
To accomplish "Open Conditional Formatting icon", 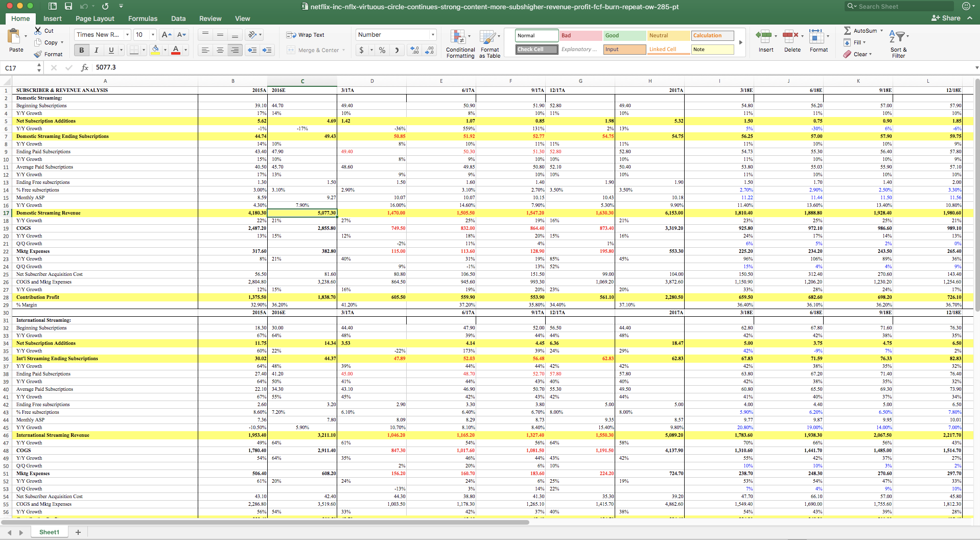I will click(x=458, y=37).
